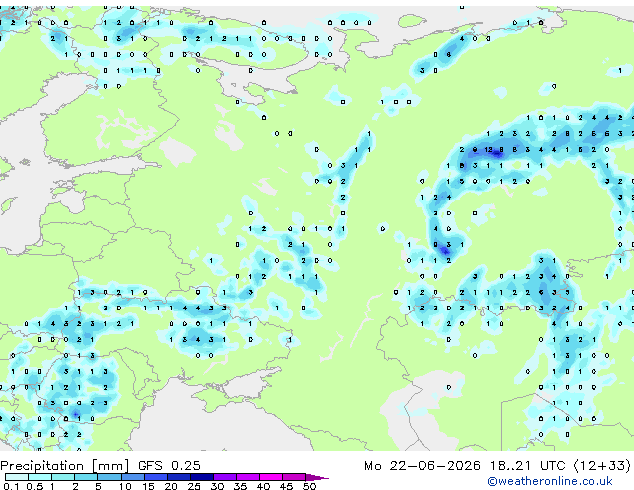Click the '15' legend scale label

tap(148, 486)
